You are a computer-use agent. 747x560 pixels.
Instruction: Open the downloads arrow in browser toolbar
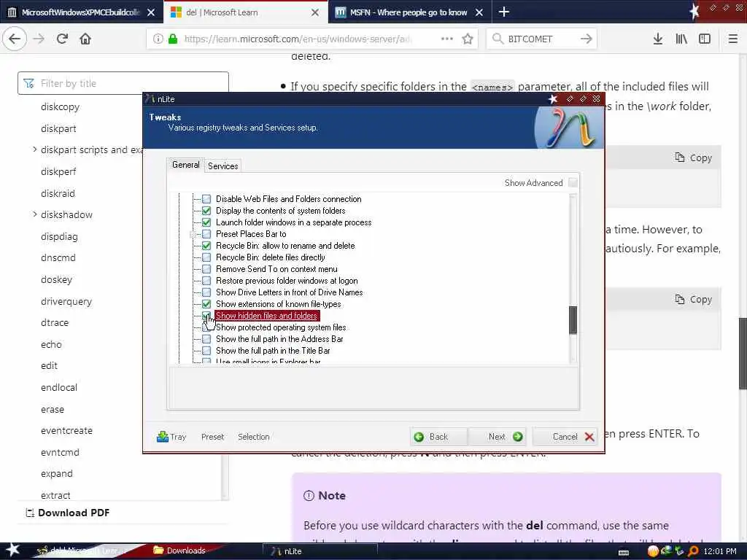pyautogui.click(x=657, y=39)
